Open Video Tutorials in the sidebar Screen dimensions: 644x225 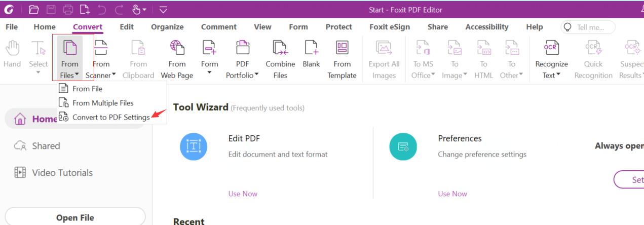click(62, 173)
